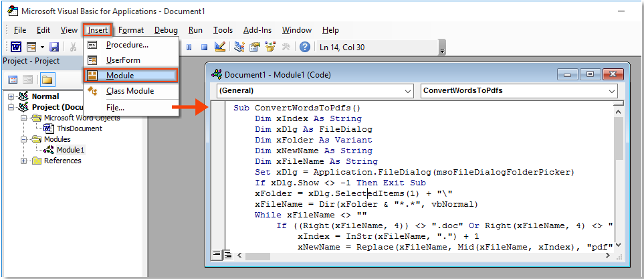Switch to Full Module View toggle
644x279 pixels.
[x=227, y=254]
